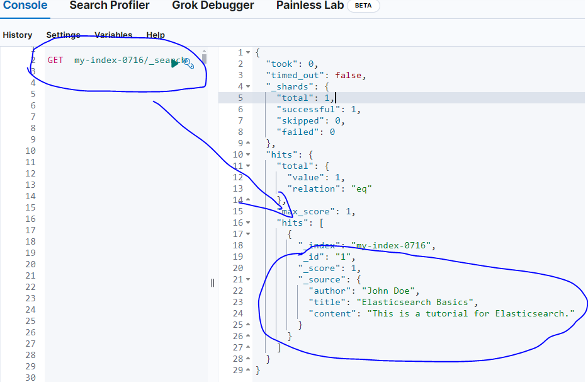
Task: Switch to the Search Profiler tab
Action: point(109,6)
